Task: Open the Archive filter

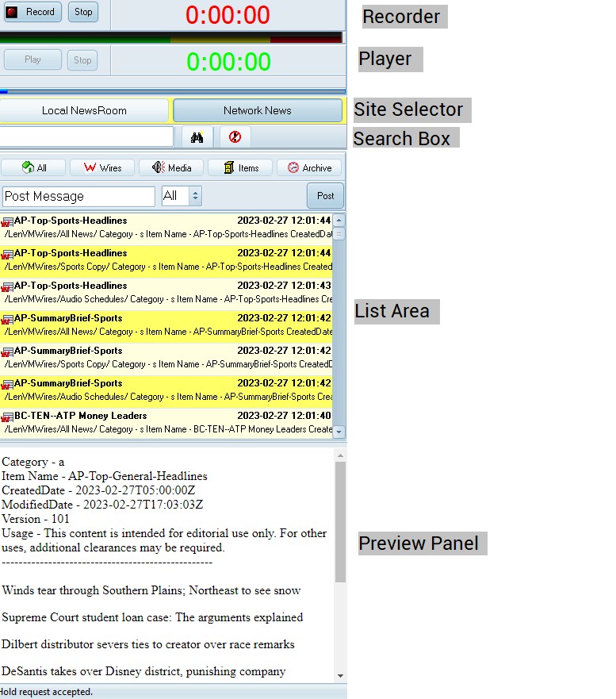Action: click(x=309, y=168)
